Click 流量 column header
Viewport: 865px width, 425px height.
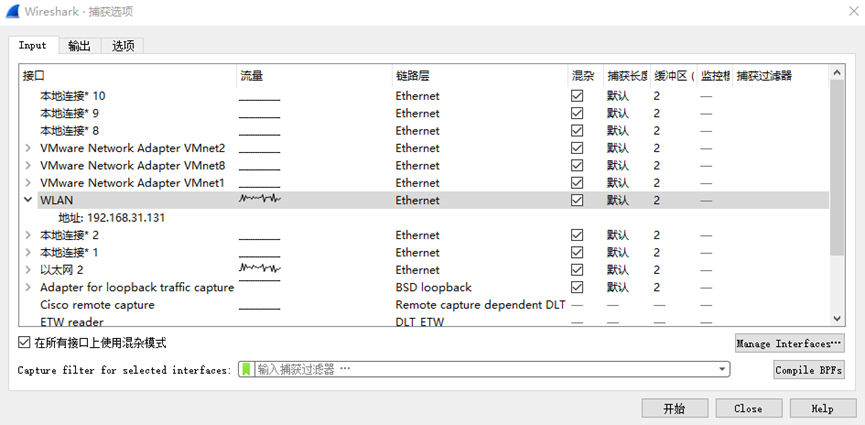click(x=314, y=76)
